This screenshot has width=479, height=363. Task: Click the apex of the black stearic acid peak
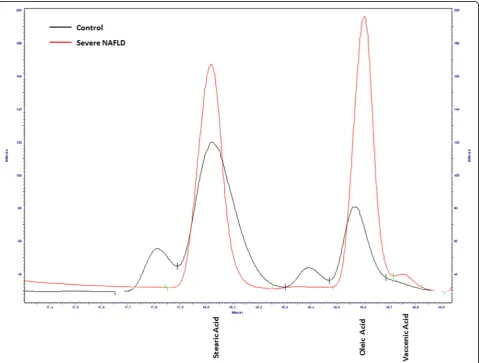click(x=212, y=142)
